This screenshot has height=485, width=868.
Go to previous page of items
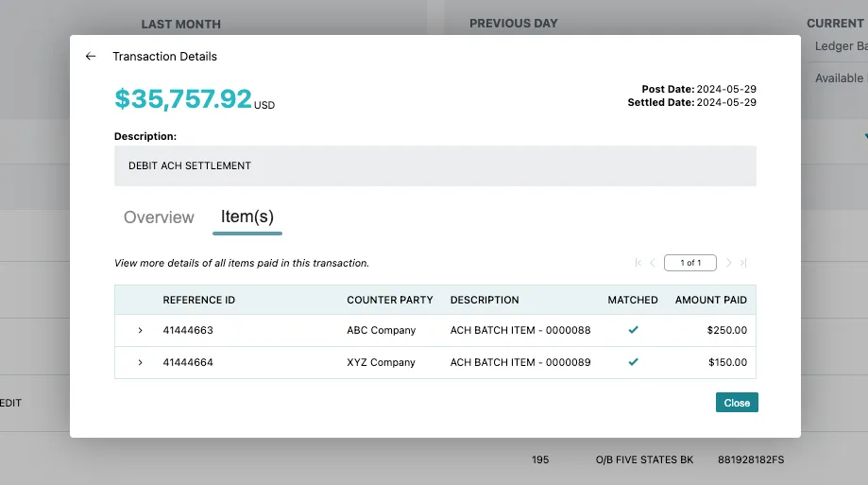click(x=653, y=263)
